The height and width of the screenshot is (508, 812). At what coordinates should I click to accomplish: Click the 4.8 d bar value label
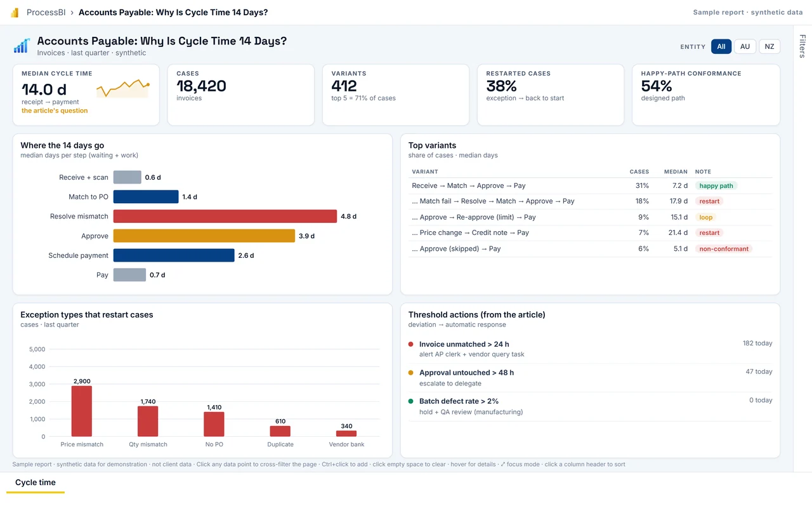[x=348, y=217]
